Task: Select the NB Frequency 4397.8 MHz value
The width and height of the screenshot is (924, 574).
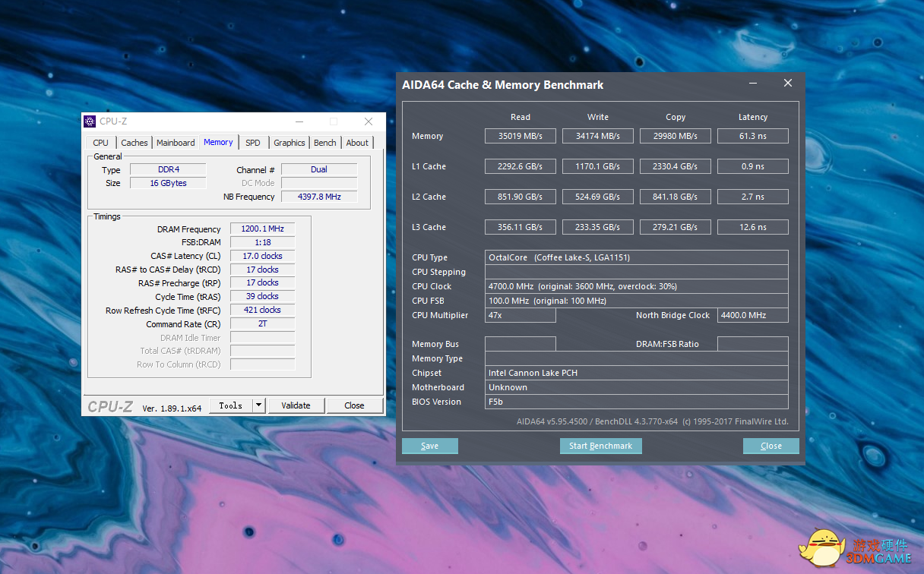Action: [319, 197]
